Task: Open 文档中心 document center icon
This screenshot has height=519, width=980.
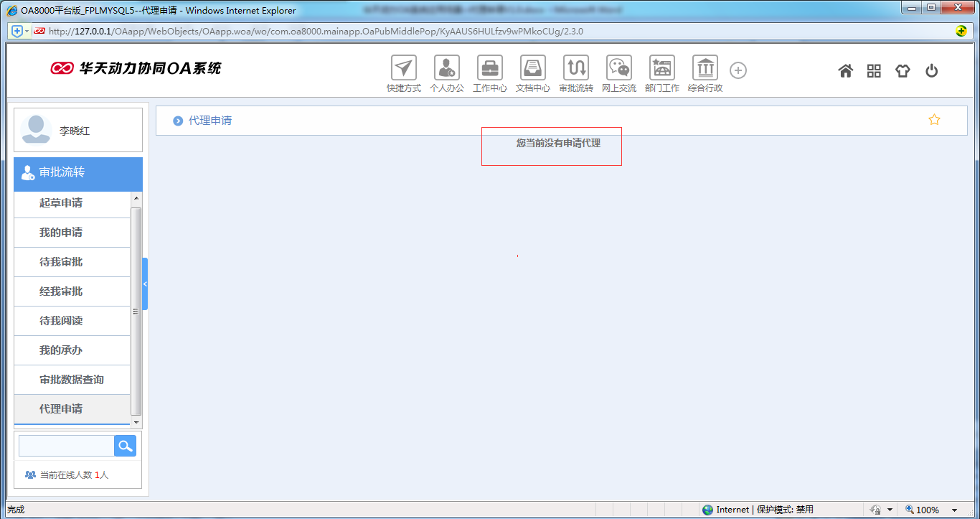Action: pyautogui.click(x=533, y=68)
